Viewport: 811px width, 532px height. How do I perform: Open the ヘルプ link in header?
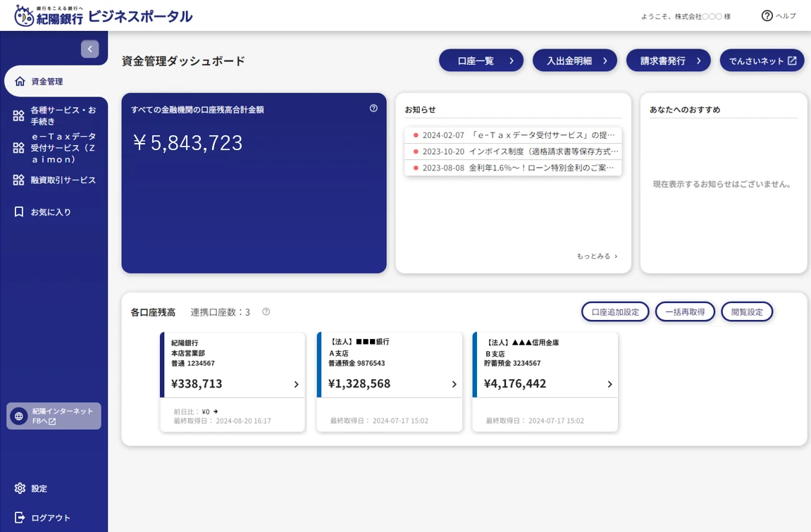[x=779, y=16]
